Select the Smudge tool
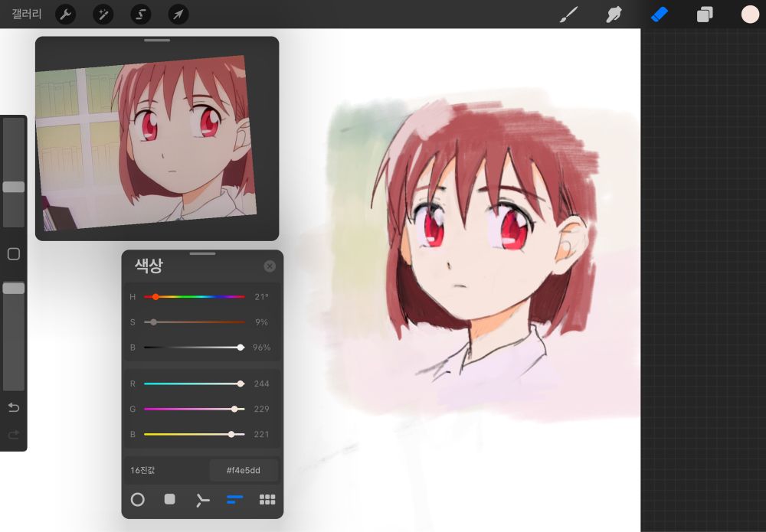766x532 pixels. [614, 14]
